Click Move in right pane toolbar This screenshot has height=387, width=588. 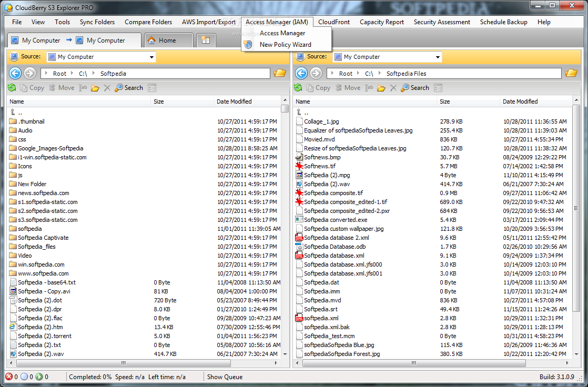(x=348, y=88)
